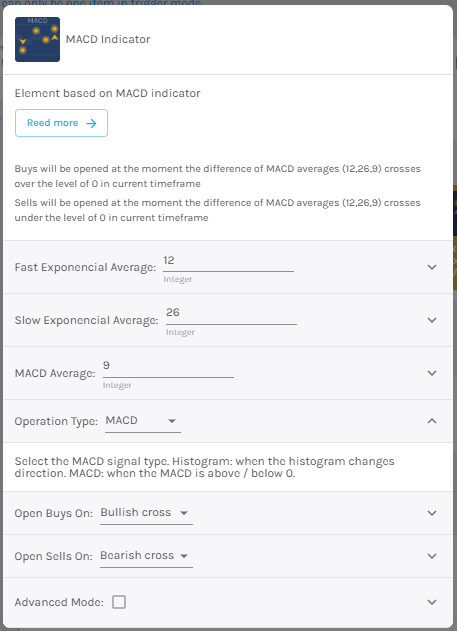The image size is (457, 631).
Task: Enable the Advanced Mode checkbox
Action: [x=119, y=602]
